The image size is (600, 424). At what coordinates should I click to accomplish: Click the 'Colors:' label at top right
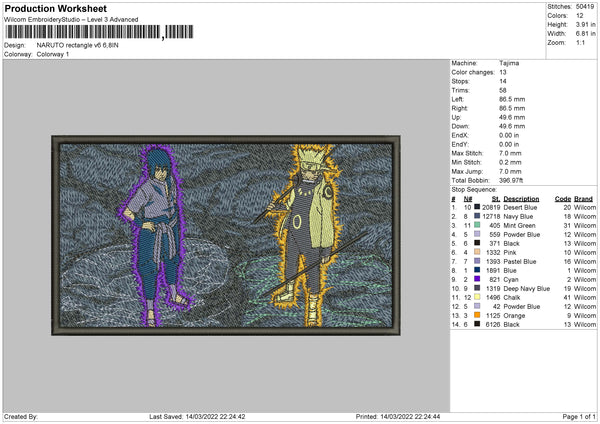pos(558,16)
